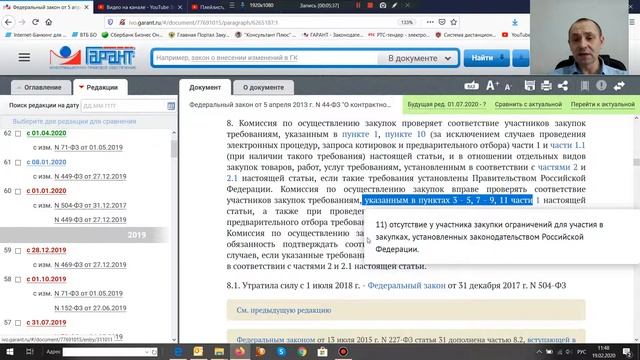Click the edition date search field
This screenshot has width=640, height=360.
(124, 106)
